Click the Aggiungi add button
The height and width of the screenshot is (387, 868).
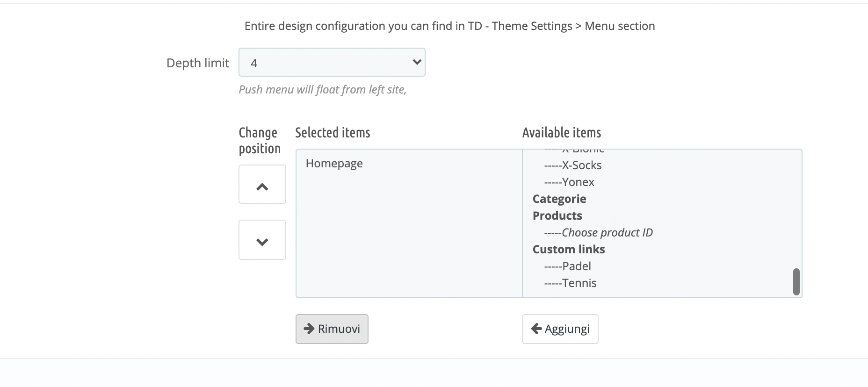[560, 329]
